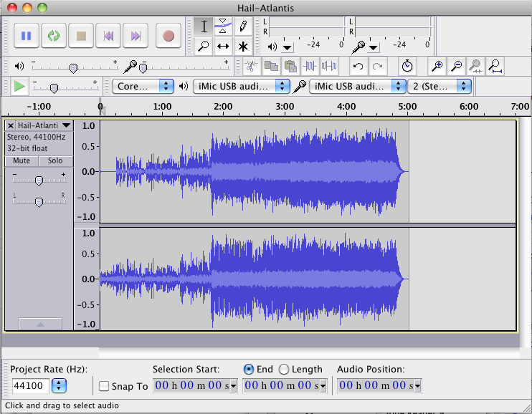The width and height of the screenshot is (532, 414).
Task: Redo the last undone action
Action: coord(378,66)
